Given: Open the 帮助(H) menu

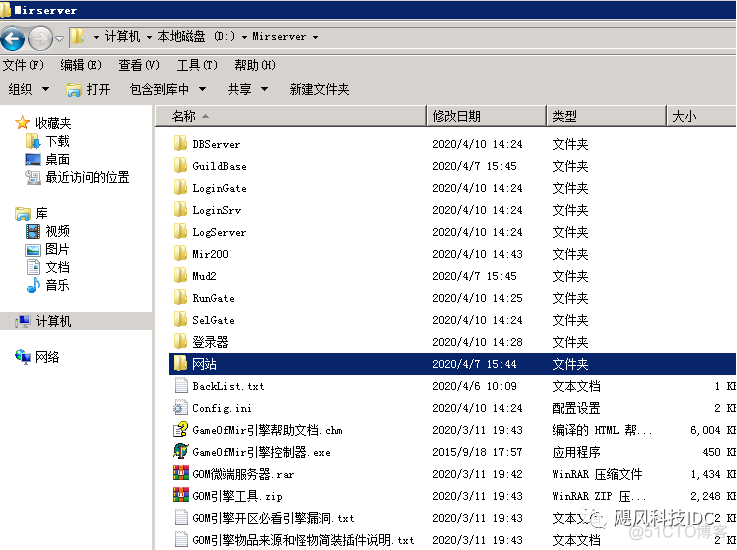Looking at the screenshot, I should (255, 65).
